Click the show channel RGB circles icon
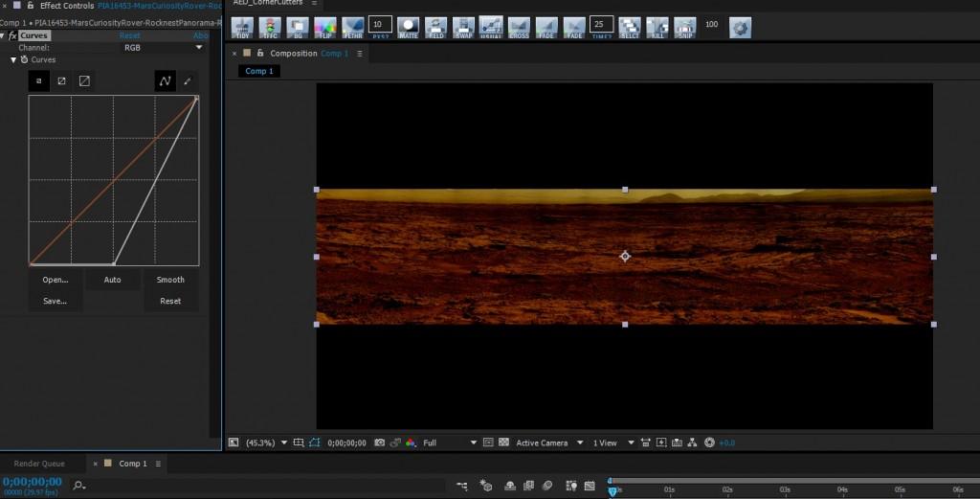This screenshot has height=499, width=980. (411, 442)
